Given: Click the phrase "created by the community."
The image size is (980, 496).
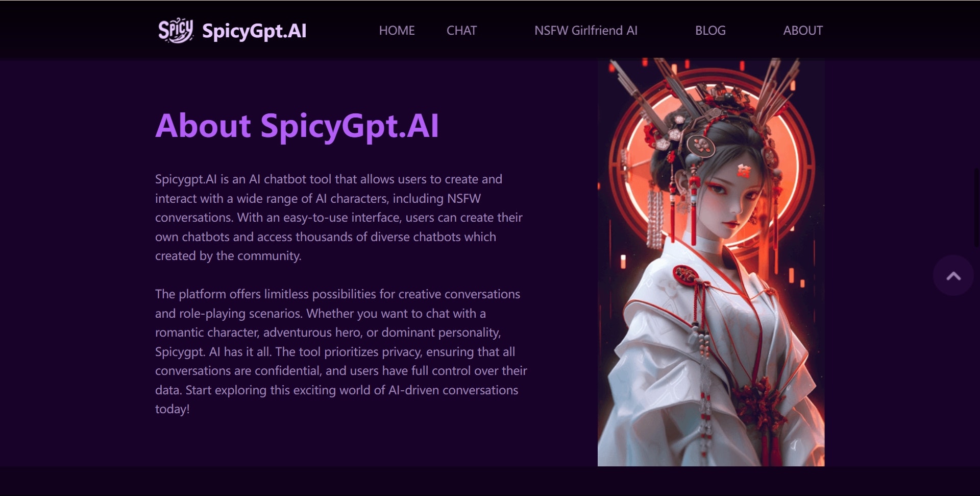Looking at the screenshot, I should click(228, 256).
